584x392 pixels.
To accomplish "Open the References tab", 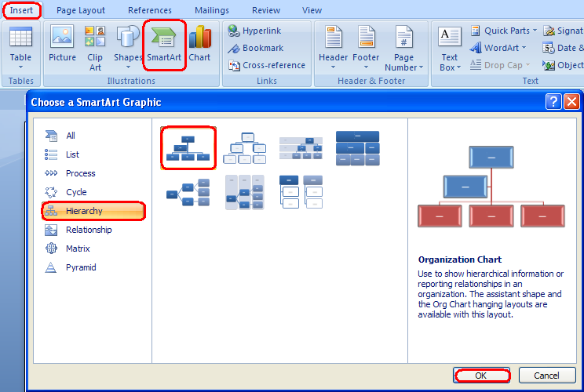I will [150, 10].
